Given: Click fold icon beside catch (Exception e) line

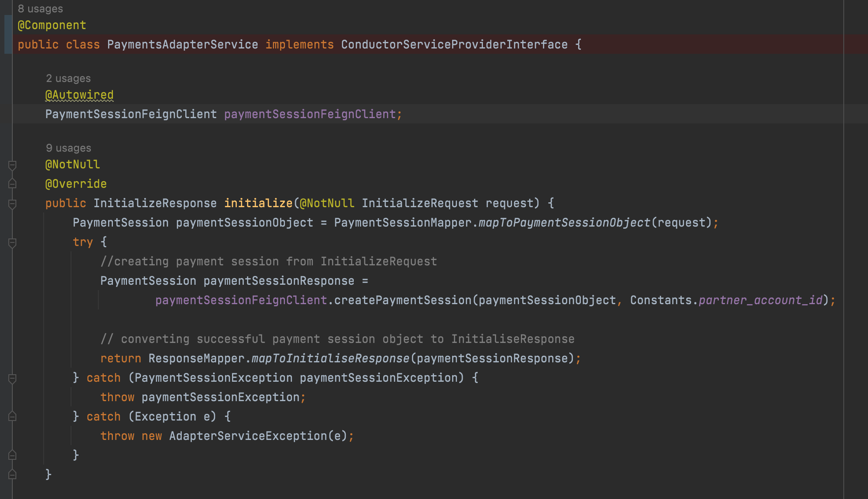Looking at the screenshot, I should tap(12, 417).
